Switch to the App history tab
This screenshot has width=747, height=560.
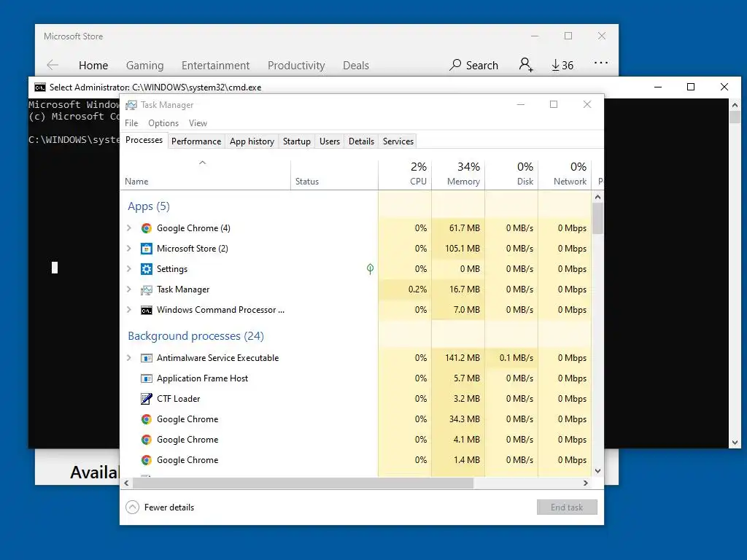click(x=252, y=141)
